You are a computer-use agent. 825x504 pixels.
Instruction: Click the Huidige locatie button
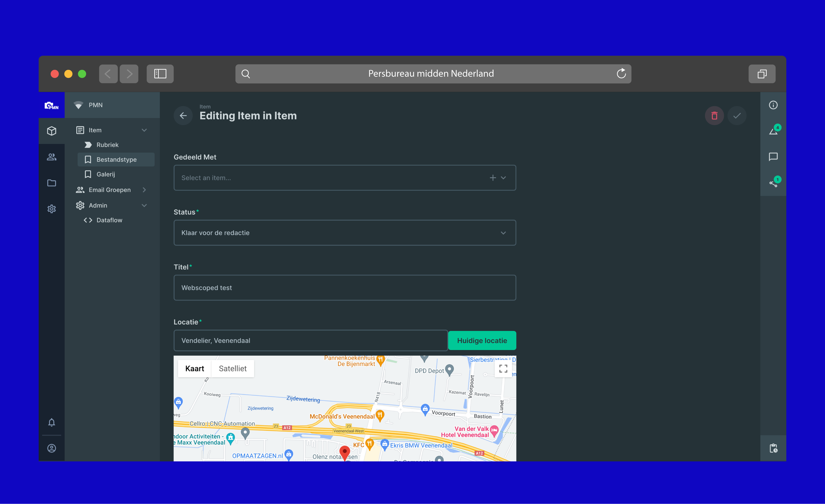coord(482,340)
